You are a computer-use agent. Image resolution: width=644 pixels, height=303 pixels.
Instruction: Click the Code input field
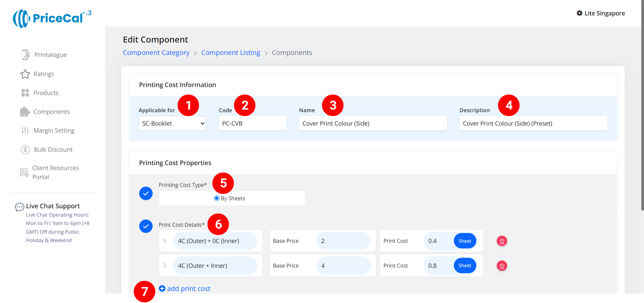coord(252,123)
